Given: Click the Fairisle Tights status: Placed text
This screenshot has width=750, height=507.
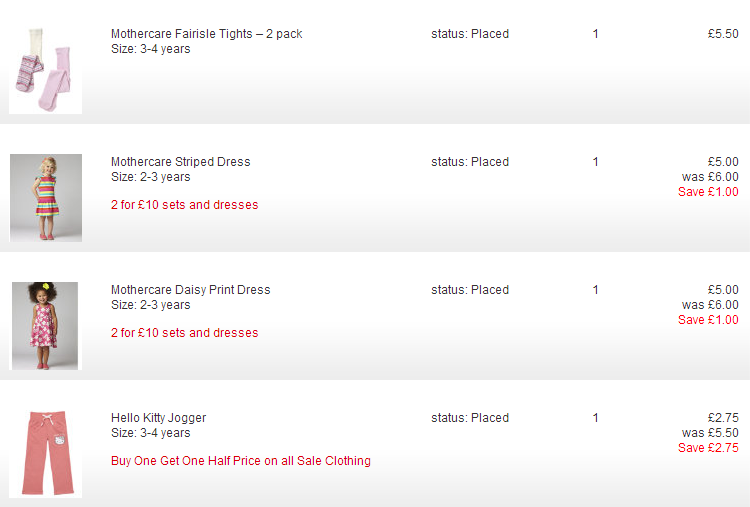Looking at the screenshot, I should pyautogui.click(x=470, y=34).
